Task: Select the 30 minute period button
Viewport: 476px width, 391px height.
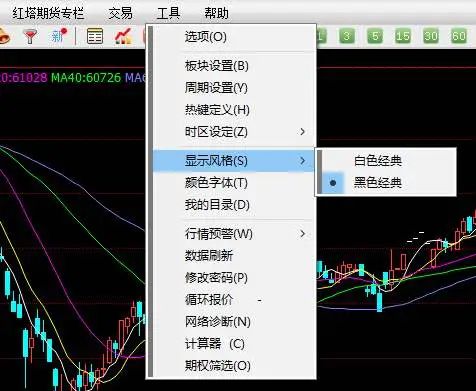Action: [431, 36]
